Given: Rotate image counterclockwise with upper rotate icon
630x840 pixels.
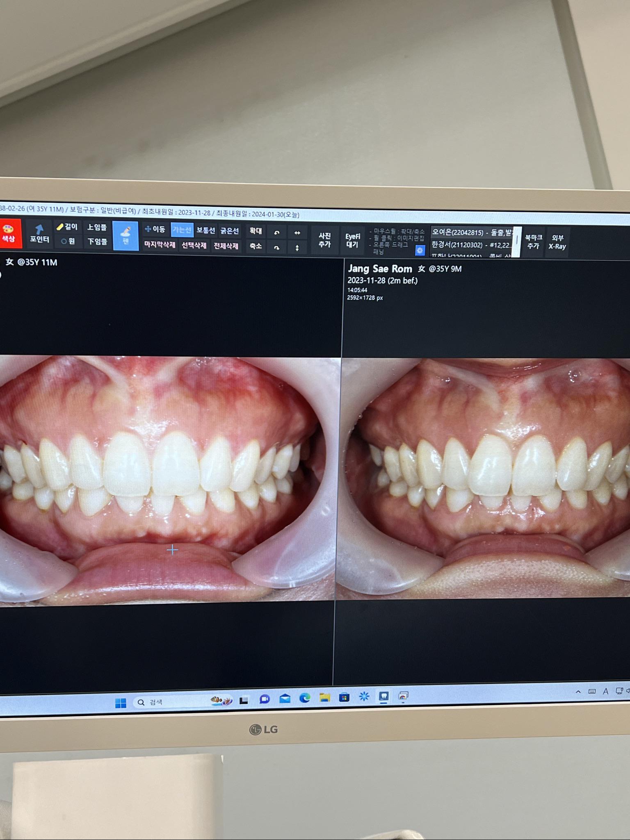Looking at the screenshot, I should coord(277,232).
